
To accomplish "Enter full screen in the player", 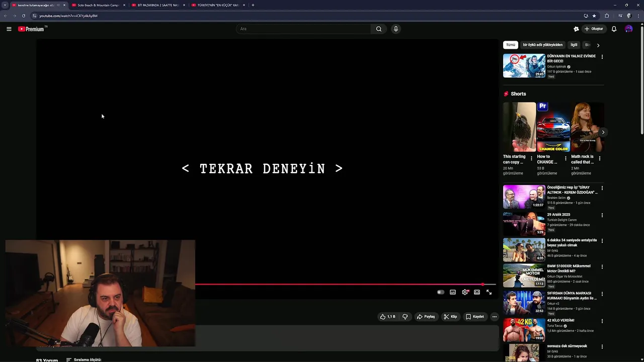I will 489,292.
